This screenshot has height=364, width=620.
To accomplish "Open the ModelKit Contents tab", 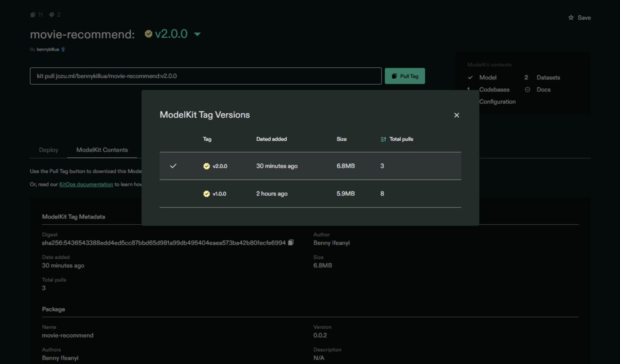I will pyautogui.click(x=102, y=150).
